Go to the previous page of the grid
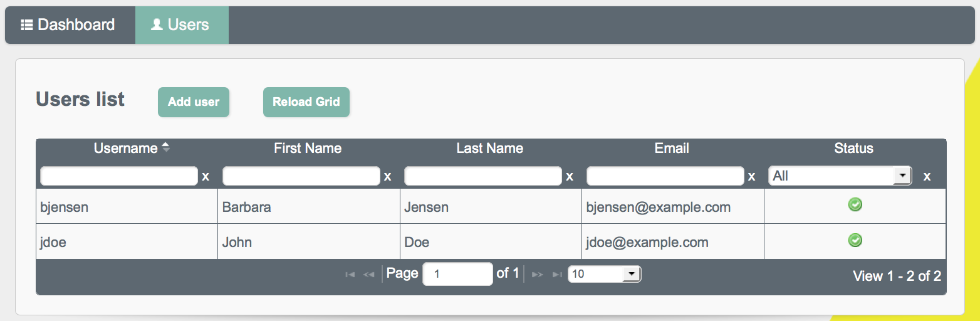 (x=369, y=275)
